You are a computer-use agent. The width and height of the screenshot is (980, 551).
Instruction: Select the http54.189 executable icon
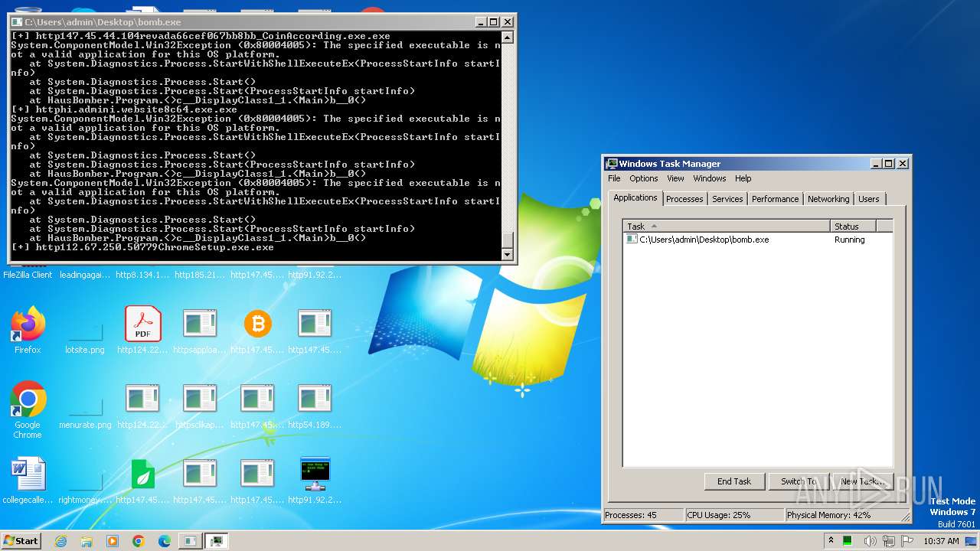pos(315,399)
